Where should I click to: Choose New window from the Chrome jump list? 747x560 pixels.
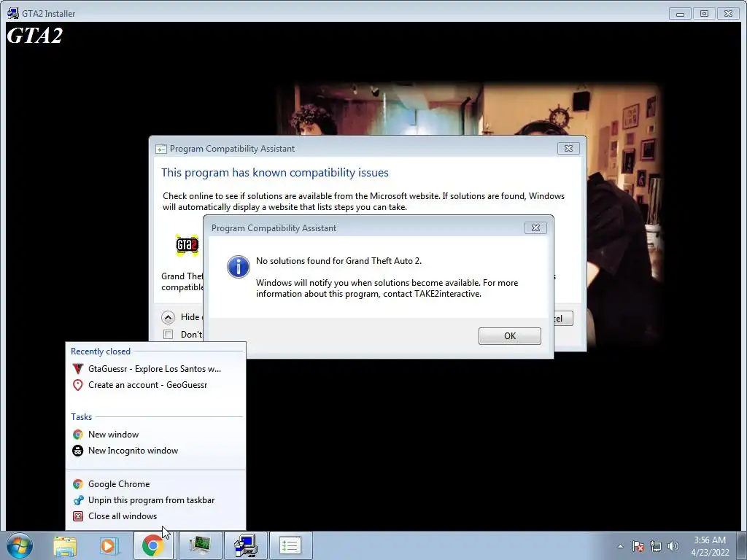[x=113, y=435]
